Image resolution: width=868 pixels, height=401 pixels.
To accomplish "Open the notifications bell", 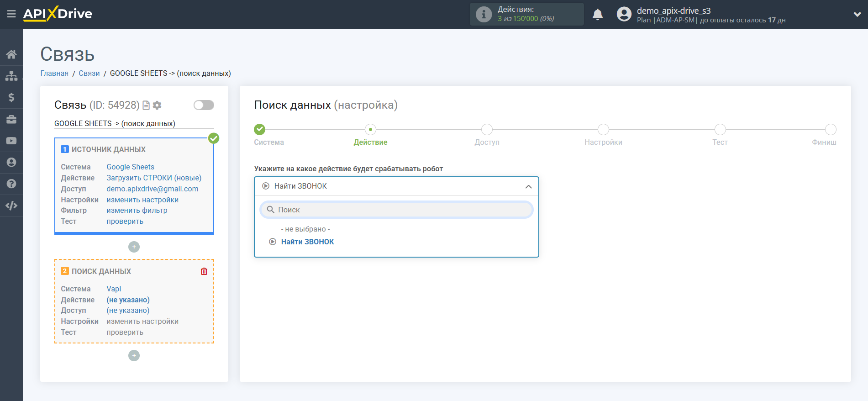I will click(598, 14).
